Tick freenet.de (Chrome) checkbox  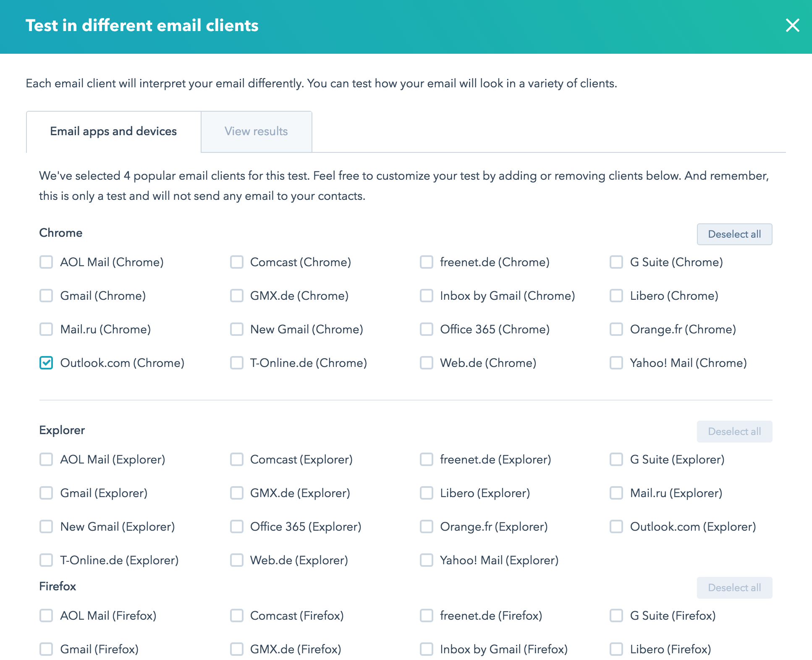pyautogui.click(x=427, y=262)
